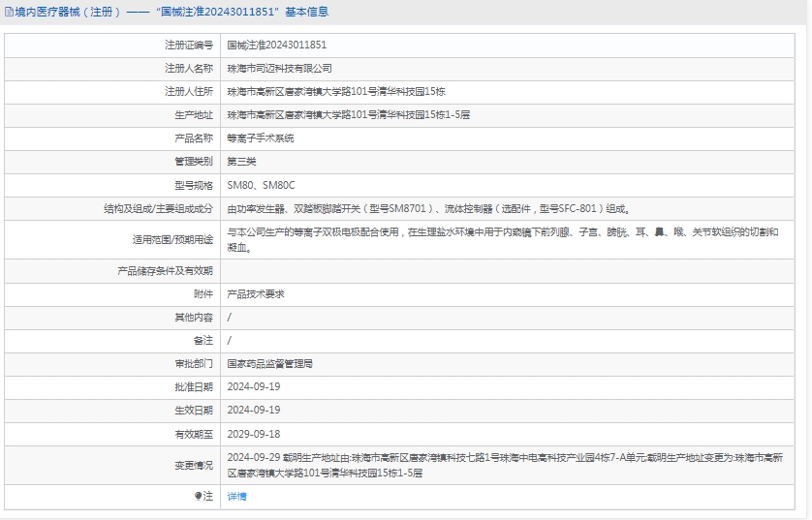Click the bullet icon beside 注 label
This screenshot has height=520, width=812.
pos(199,496)
